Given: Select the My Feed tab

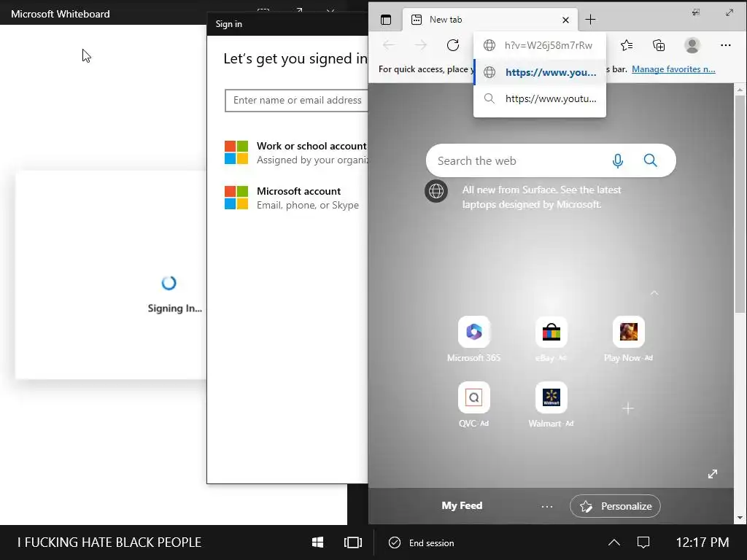Looking at the screenshot, I should point(462,506).
